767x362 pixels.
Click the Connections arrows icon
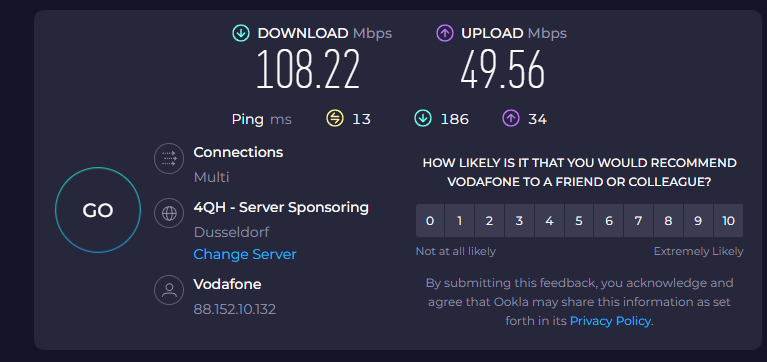point(169,159)
